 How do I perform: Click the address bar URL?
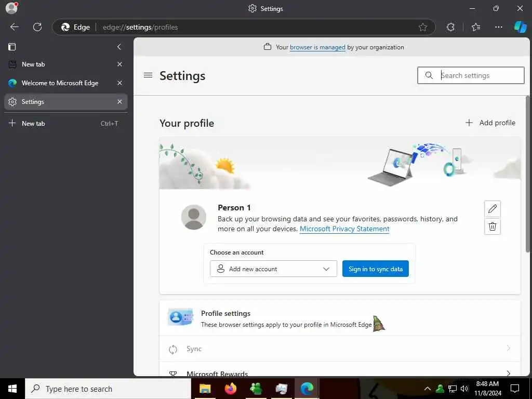coord(140,27)
